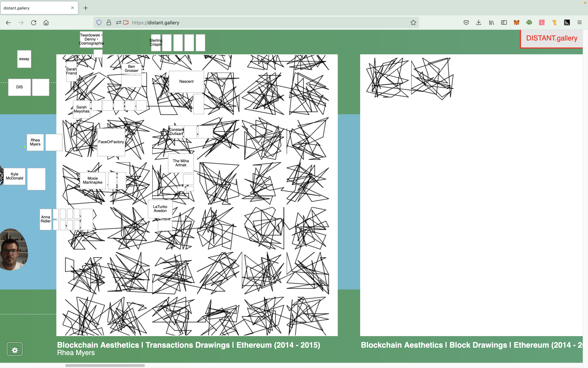Click the site security padlock icon
The height and width of the screenshot is (368, 588).
(x=109, y=23)
